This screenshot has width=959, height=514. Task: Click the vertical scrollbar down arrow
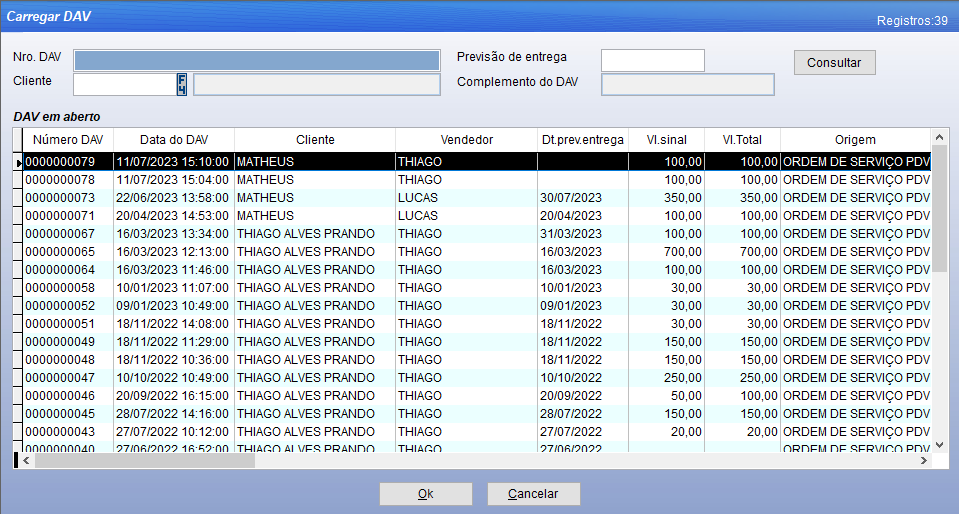click(939, 444)
